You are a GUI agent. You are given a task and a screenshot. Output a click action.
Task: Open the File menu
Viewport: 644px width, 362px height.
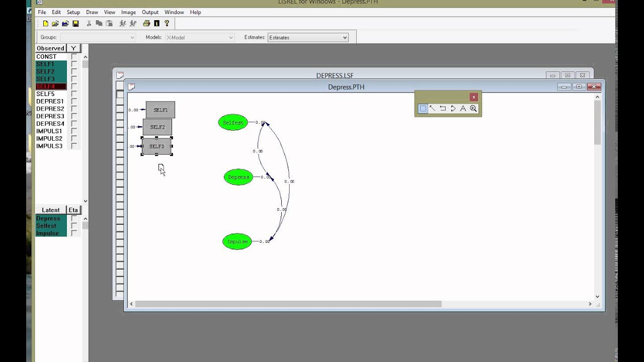pyautogui.click(x=42, y=12)
